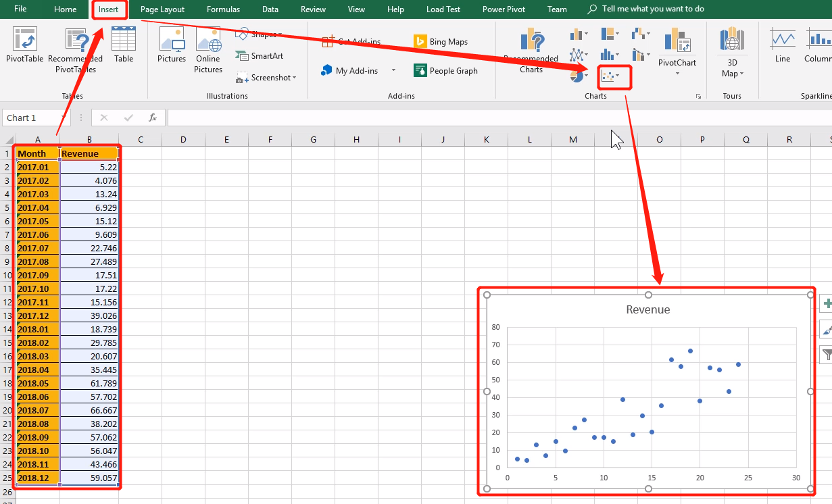The height and width of the screenshot is (504, 832).
Task: Select column header H
Action: (x=356, y=140)
